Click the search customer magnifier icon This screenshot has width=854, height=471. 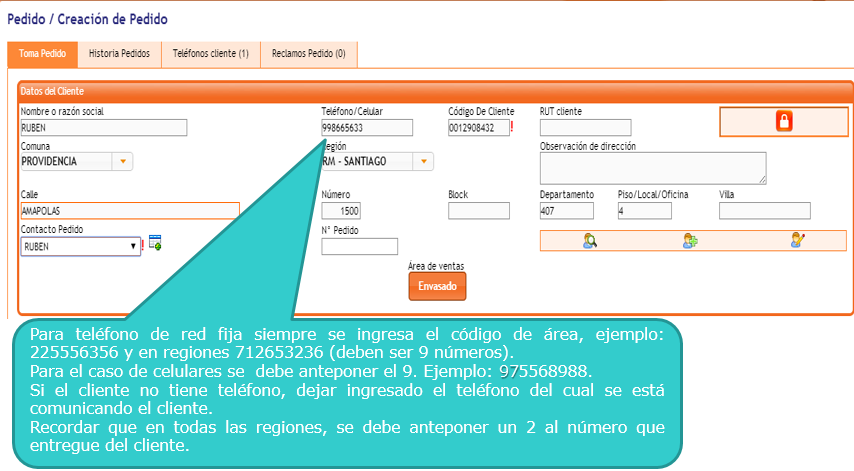point(590,241)
